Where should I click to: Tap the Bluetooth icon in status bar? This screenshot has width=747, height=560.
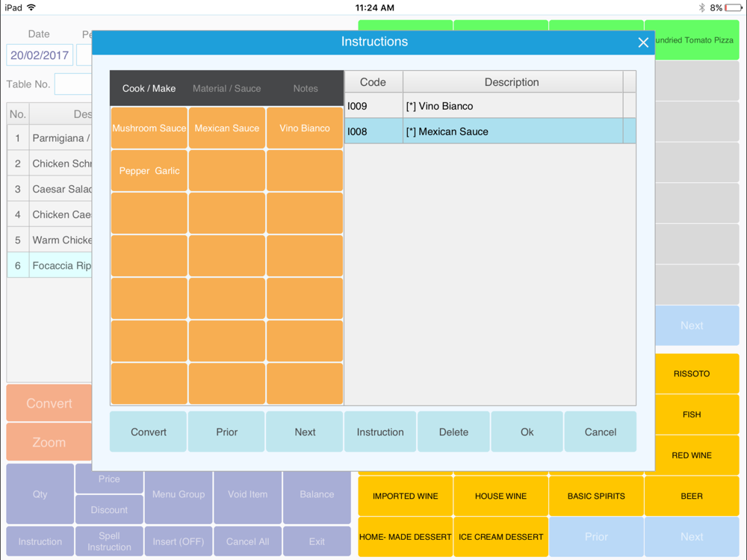701,7
